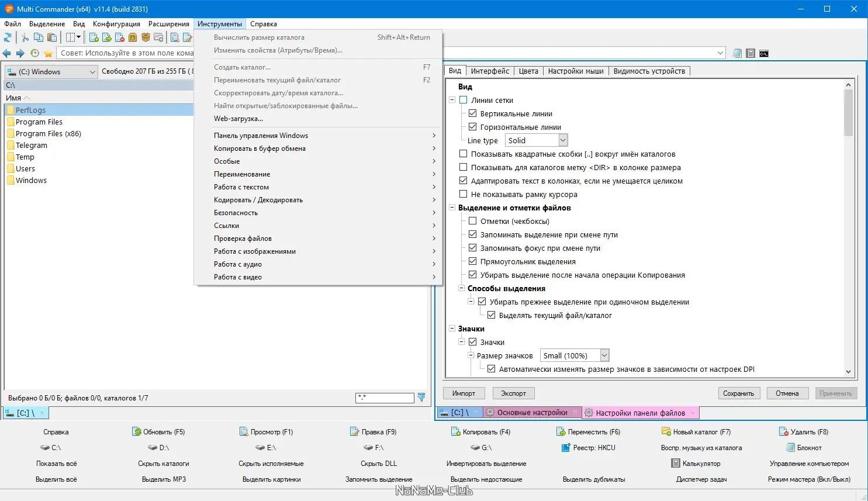Open the command prompt C:\ icon
Viewport: 868px width, 501px height.
pyautogui.click(x=764, y=53)
